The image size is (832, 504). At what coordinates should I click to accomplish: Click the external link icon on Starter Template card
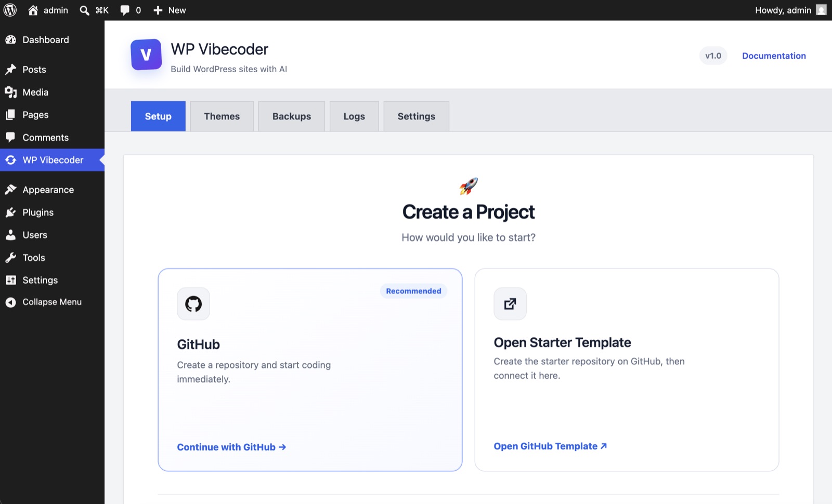click(x=510, y=304)
